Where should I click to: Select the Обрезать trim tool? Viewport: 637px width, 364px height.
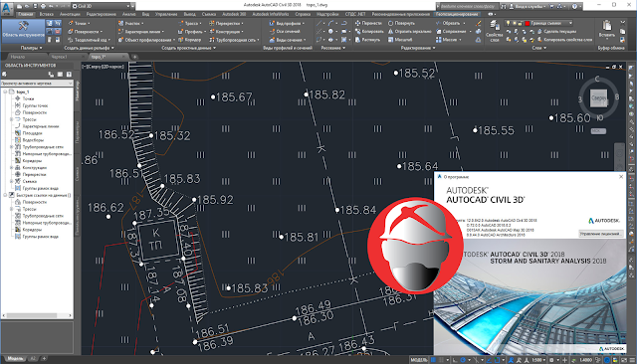[x=451, y=23]
